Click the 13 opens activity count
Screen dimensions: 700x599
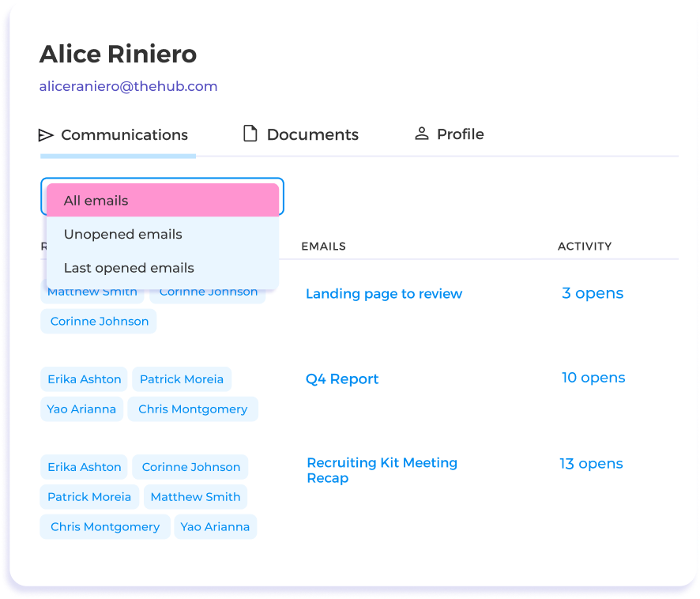[591, 464]
